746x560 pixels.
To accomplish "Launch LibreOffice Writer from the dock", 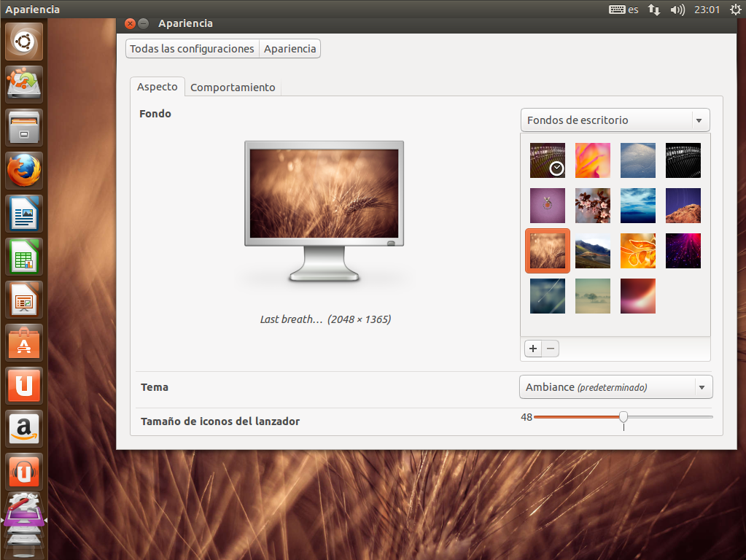I will point(23,214).
